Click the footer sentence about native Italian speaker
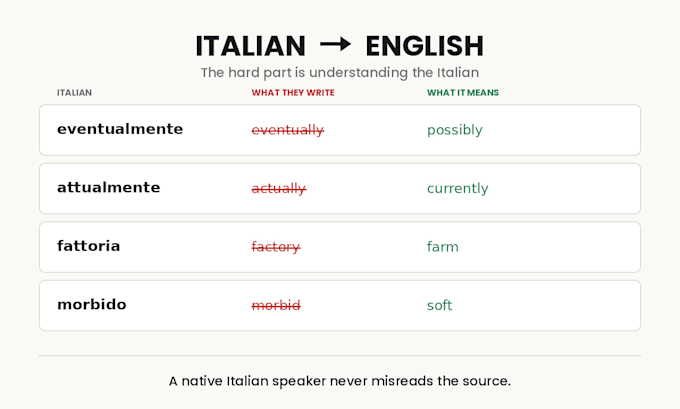680x409 pixels. (340, 381)
